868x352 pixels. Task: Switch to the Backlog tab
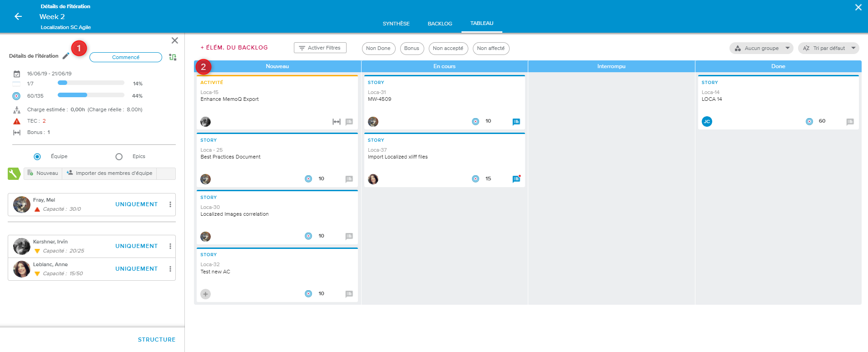pos(440,24)
